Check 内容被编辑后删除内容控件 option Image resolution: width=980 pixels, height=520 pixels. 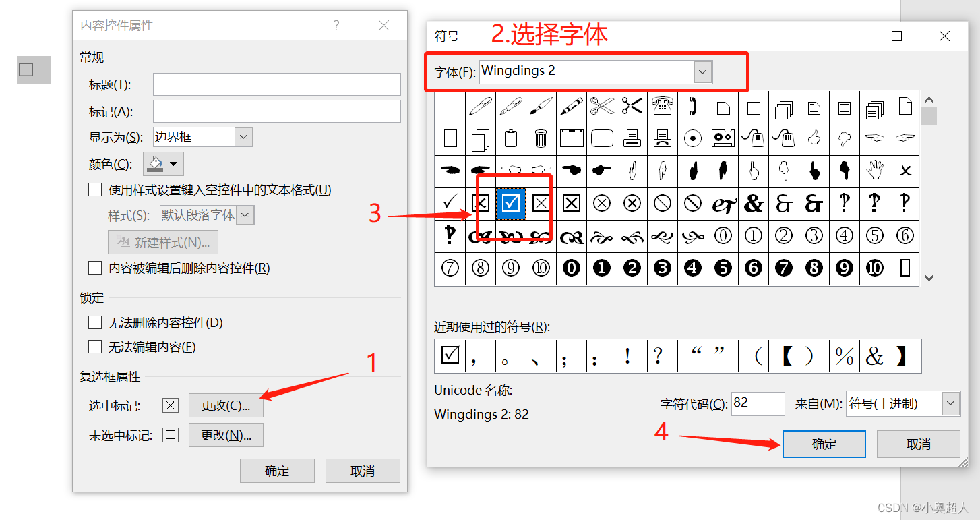95,268
